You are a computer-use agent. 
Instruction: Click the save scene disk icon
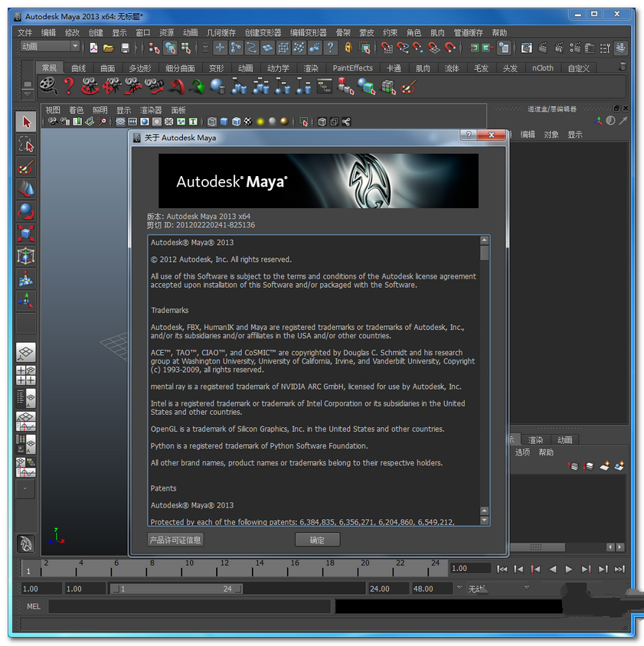126,48
